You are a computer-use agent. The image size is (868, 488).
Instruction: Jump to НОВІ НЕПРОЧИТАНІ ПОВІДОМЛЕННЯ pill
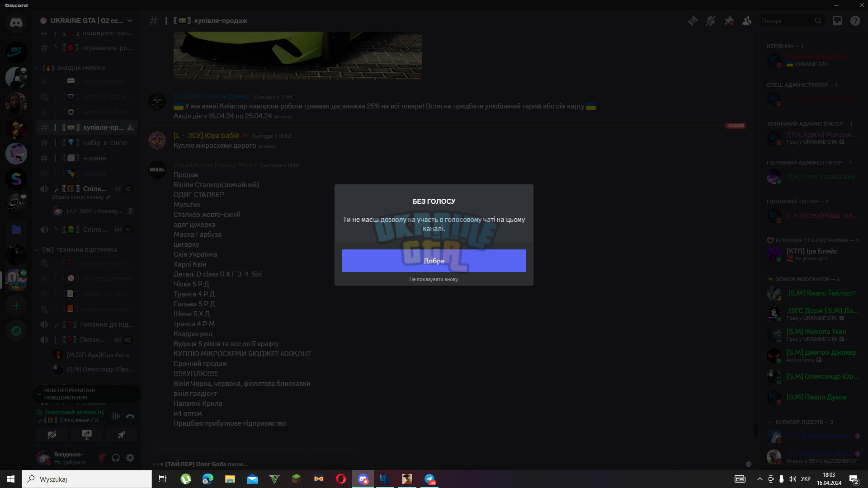pyautogui.click(x=86, y=394)
